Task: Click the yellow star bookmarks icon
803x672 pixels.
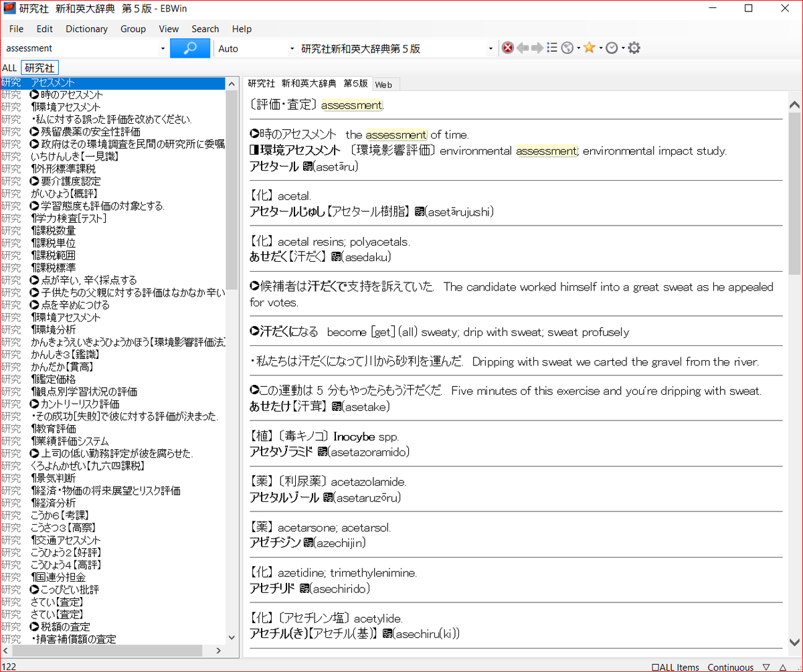Action: click(x=589, y=48)
